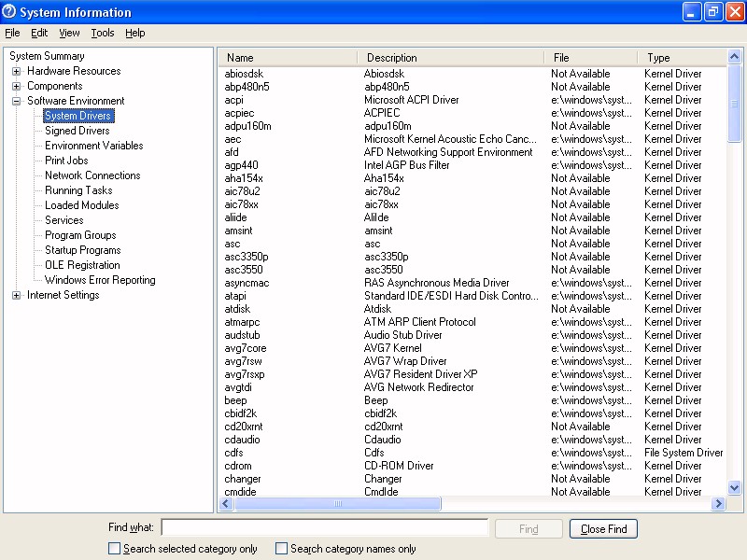This screenshot has height=560, width=747.
Task: Open the Tools menu
Action: click(x=102, y=33)
